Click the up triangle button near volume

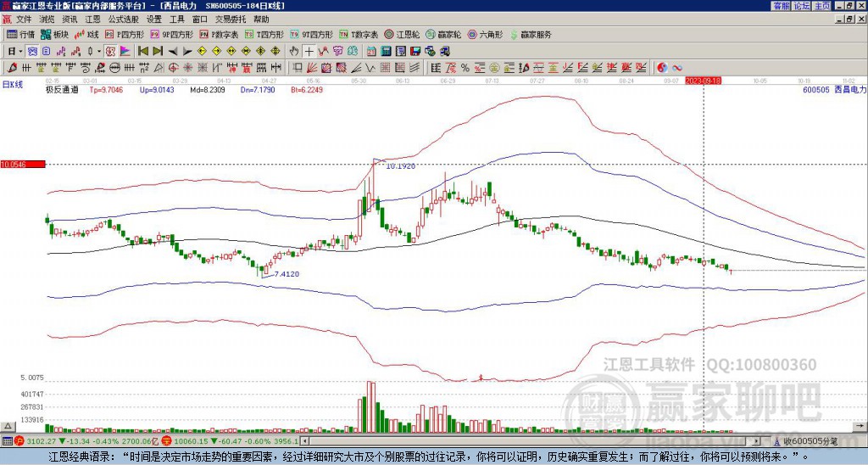coord(7,427)
